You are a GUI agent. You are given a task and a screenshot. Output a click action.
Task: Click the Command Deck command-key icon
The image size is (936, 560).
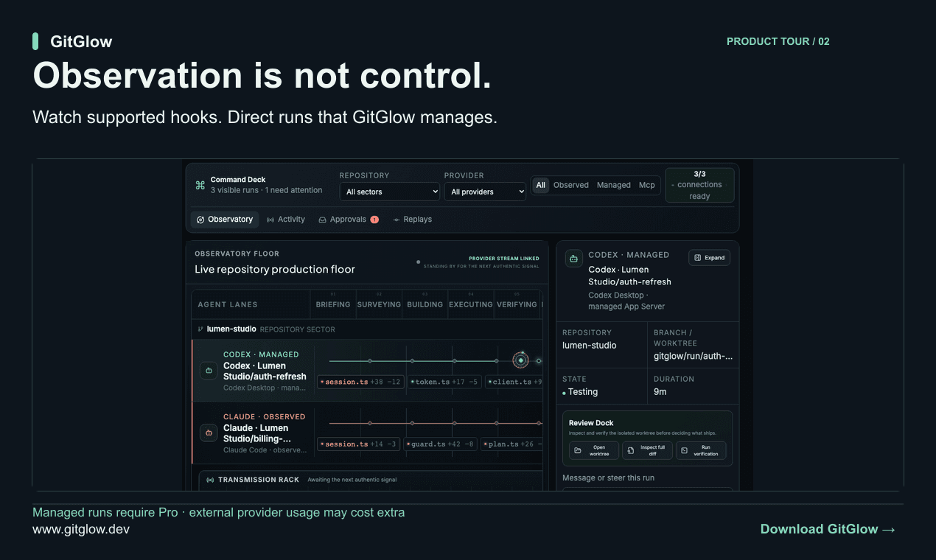pos(200,185)
